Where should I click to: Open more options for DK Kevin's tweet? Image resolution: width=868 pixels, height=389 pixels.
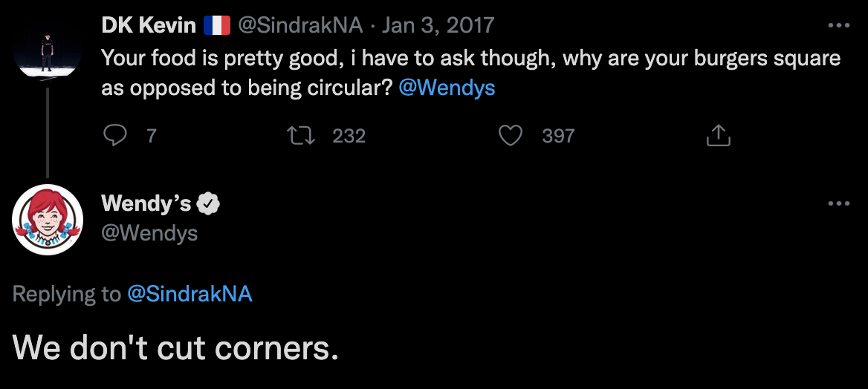[x=838, y=25]
